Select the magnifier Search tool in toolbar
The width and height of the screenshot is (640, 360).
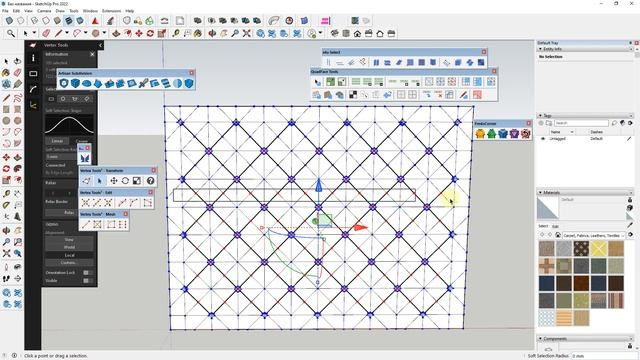pos(11,33)
